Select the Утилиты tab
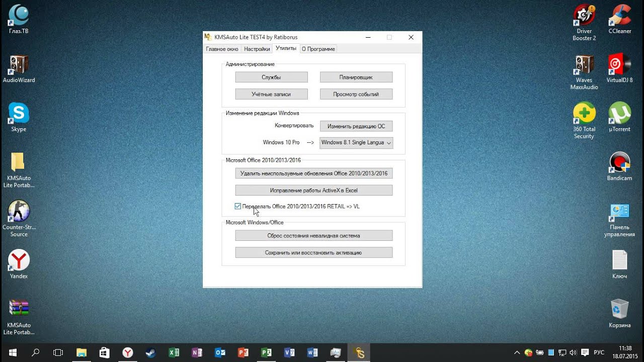The height and width of the screenshot is (362, 644). pyautogui.click(x=286, y=48)
